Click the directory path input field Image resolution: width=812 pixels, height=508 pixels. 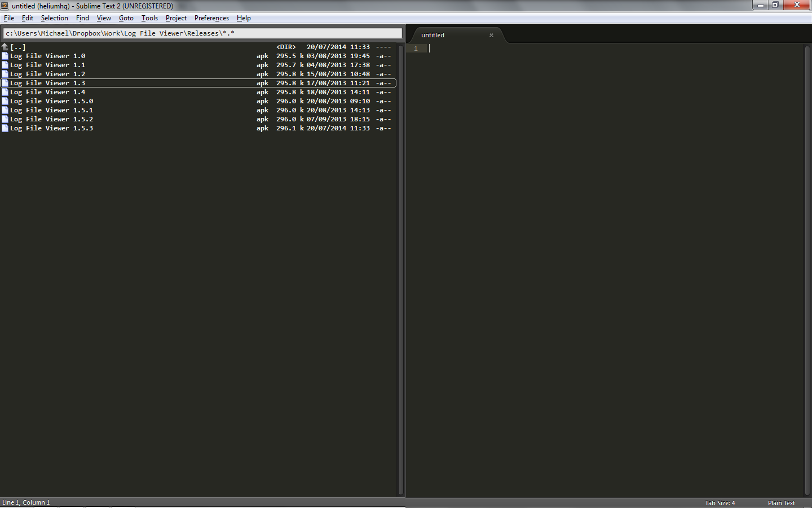click(202, 33)
